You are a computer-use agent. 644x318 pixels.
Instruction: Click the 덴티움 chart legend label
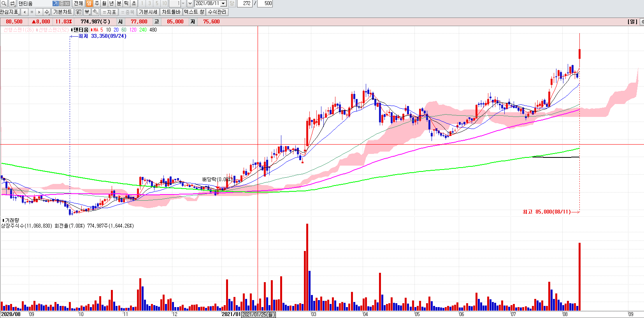coord(81,30)
